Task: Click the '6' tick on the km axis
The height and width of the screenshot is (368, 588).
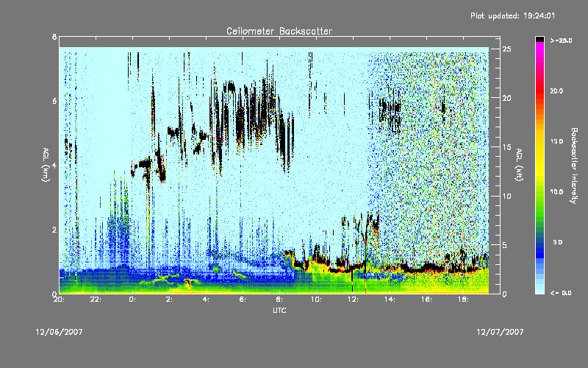Action: [x=54, y=101]
